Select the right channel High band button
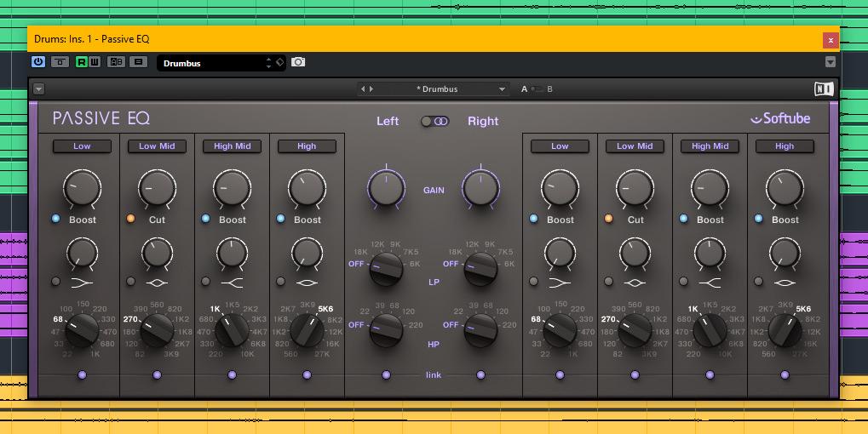Viewport: 868px width, 434px height. (785, 146)
